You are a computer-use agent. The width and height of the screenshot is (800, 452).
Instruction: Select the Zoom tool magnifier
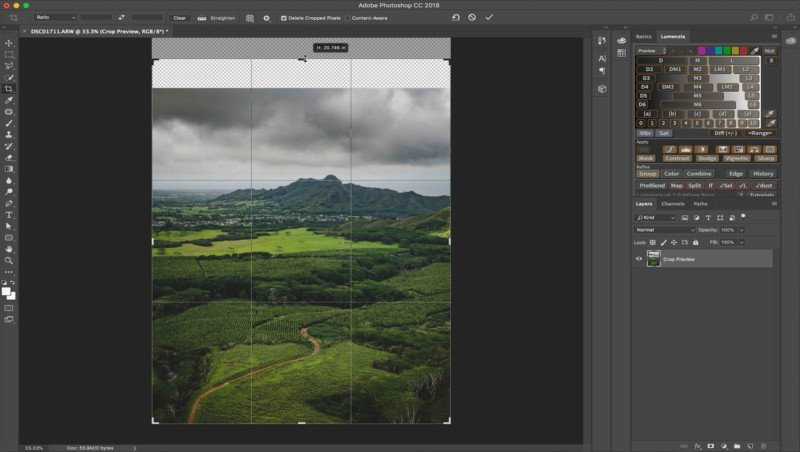tap(9, 260)
